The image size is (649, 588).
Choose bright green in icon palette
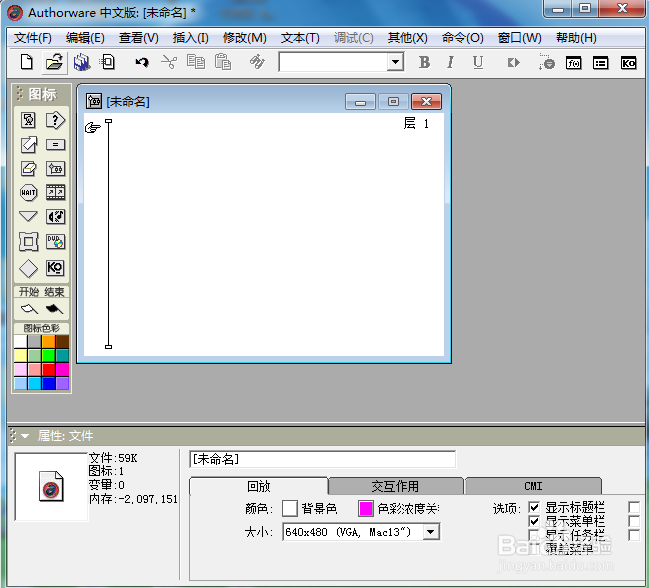pyautogui.click(x=48, y=355)
